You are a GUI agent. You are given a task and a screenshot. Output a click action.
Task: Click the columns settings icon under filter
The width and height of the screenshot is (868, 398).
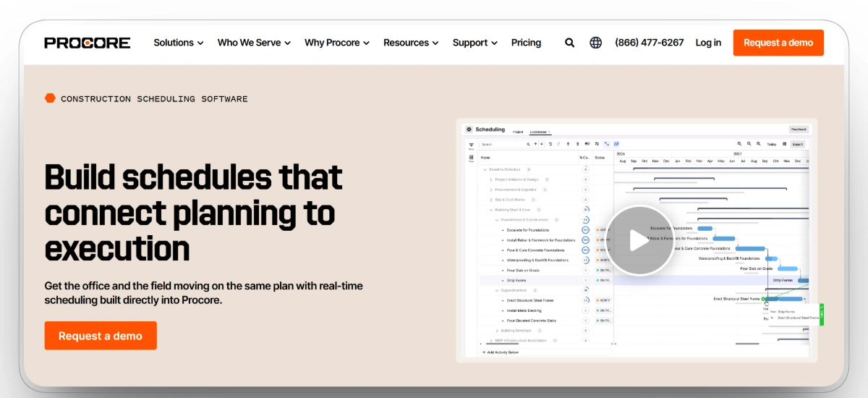(471, 157)
